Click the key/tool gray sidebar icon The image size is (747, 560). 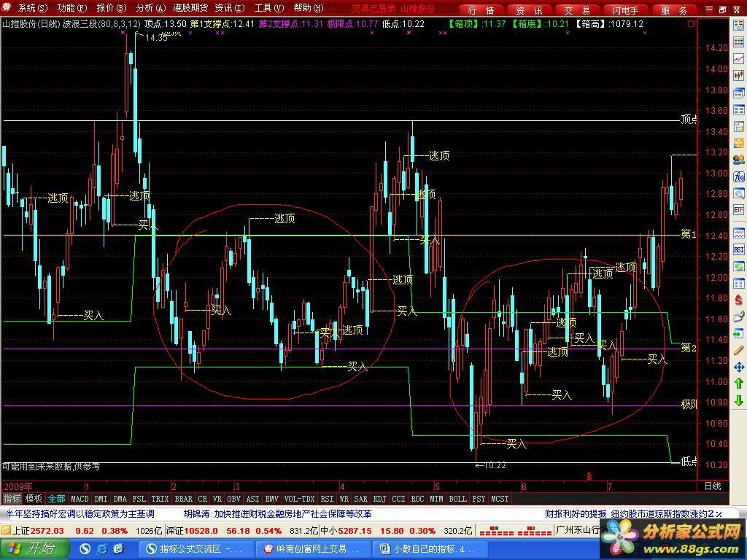738,316
